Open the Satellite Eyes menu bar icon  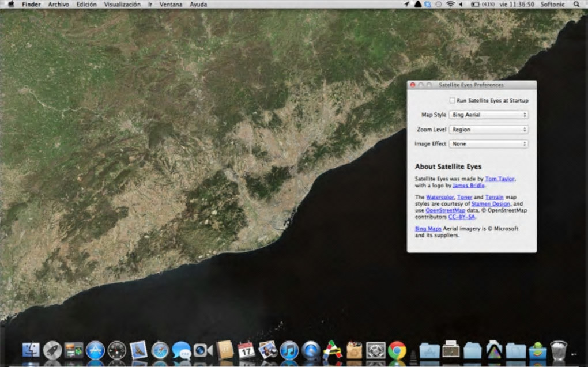point(417,4)
